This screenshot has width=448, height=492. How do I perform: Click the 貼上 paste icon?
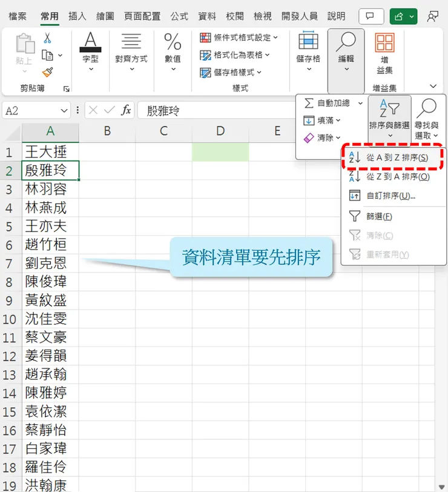pos(25,43)
